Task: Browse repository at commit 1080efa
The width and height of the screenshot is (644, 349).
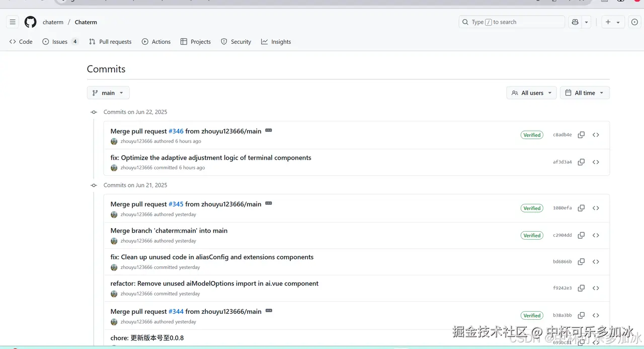Action: (x=596, y=208)
